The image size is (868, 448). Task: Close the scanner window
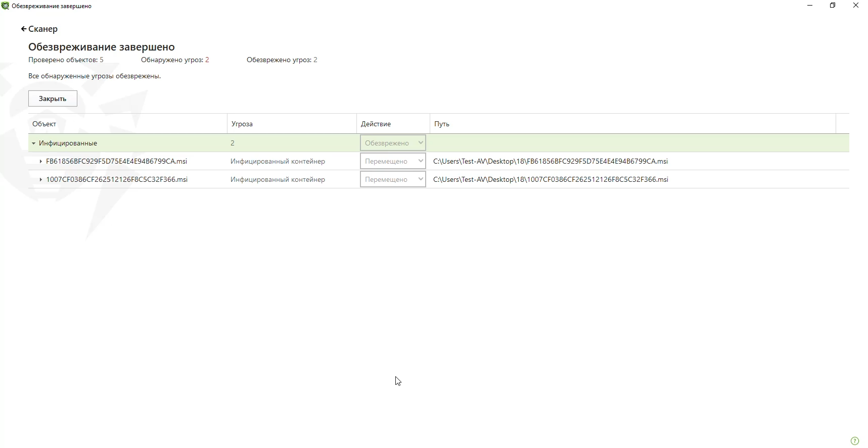[856, 6]
